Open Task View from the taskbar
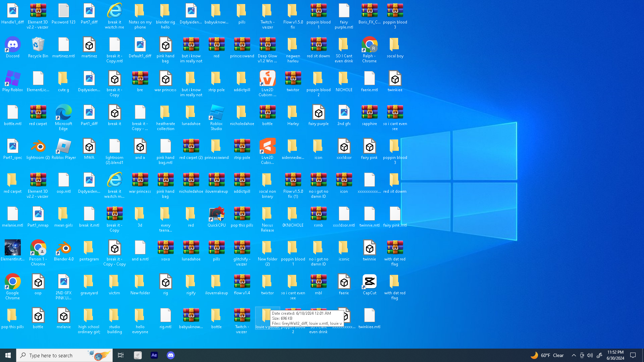The height and width of the screenshot is (362, 644). tap(121, 355)
